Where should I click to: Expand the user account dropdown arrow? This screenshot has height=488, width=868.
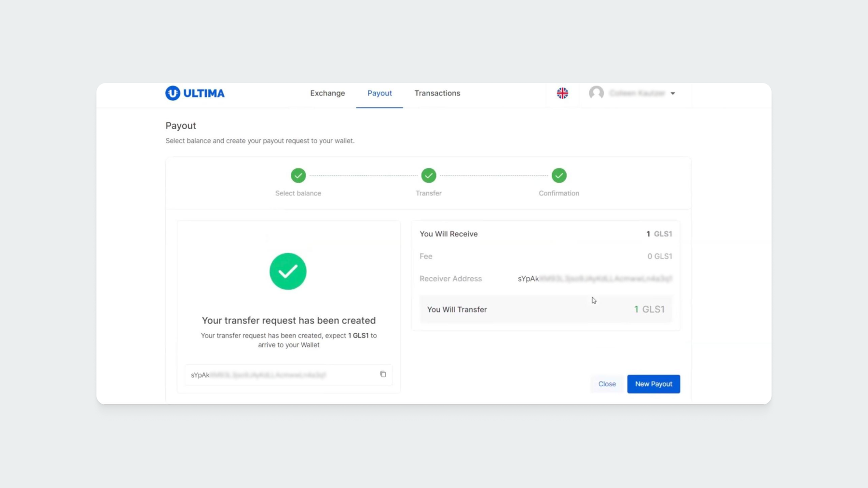[673, 94]
